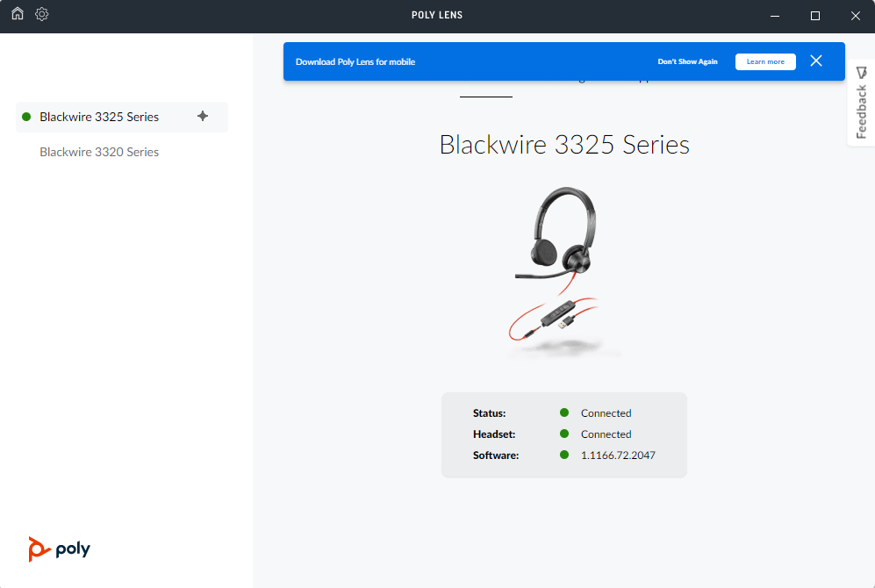Image resolution: width=875 pixels, height=588 pixels.
Task: Open settings with the gear icon
Action: click(42, 14)
